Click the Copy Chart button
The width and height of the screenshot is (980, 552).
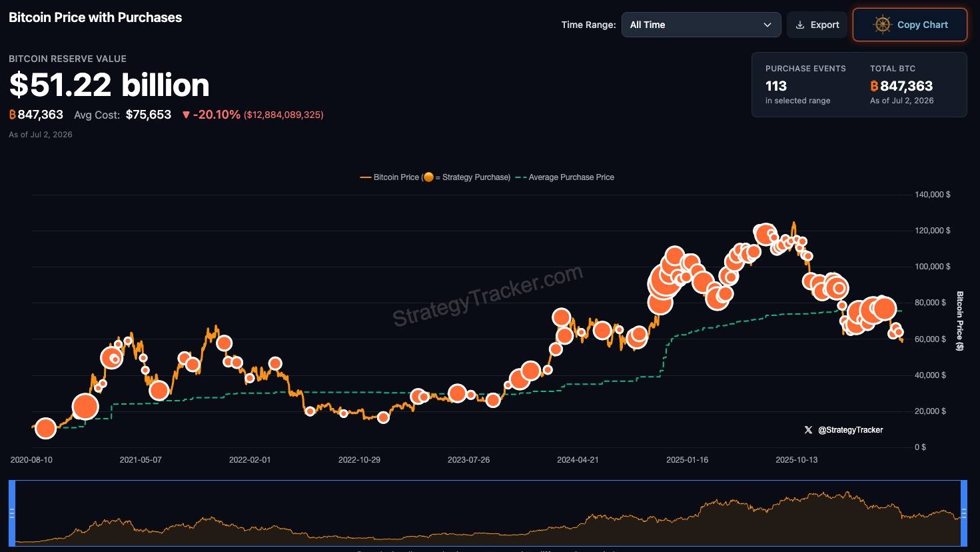[x=910, y=25]
